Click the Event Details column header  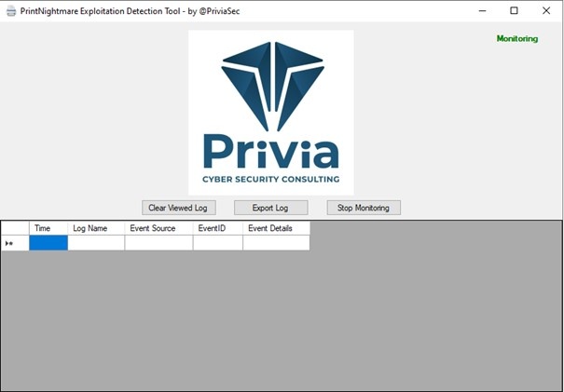tap(276, 228)
